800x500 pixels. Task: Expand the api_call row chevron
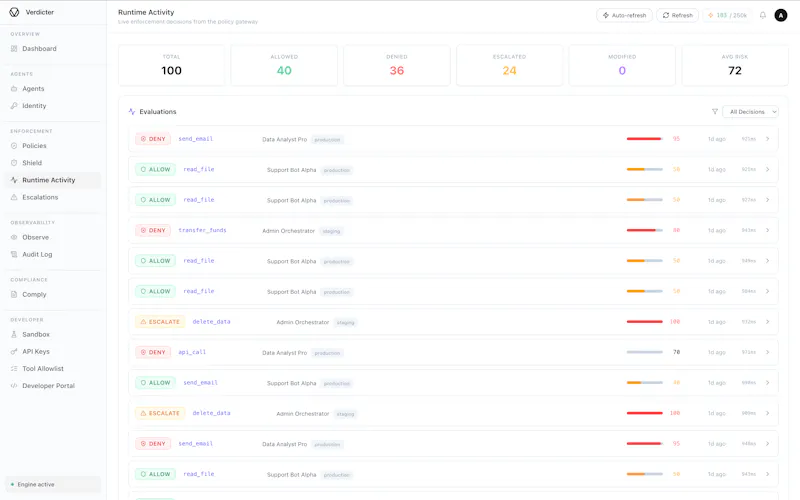(x=767, y=352)
